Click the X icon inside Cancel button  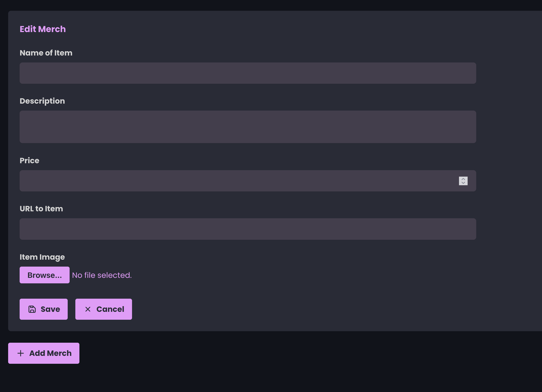pos(88,309)
